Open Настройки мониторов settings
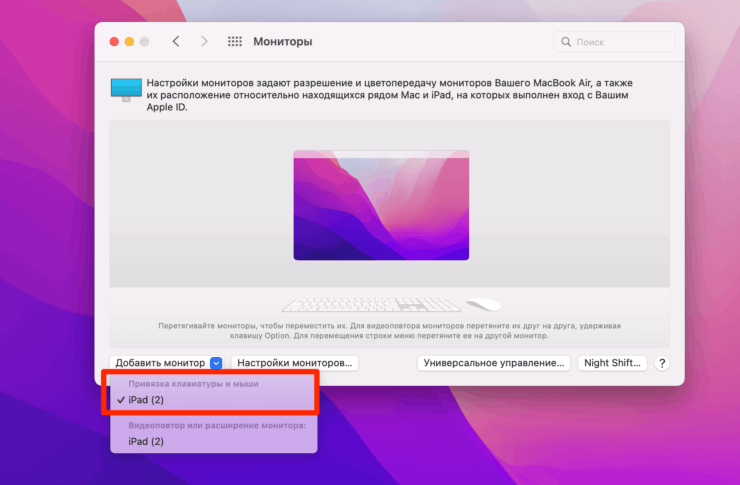The width and height of the screenshot is (740, 485). click(294, 363)
